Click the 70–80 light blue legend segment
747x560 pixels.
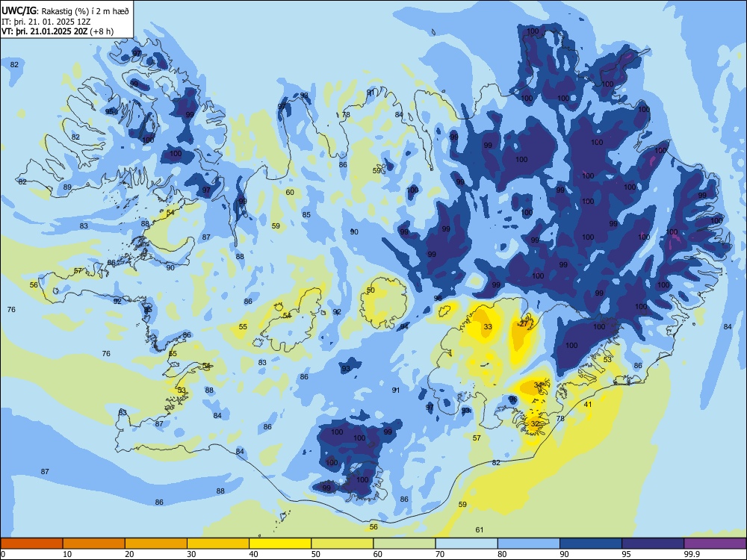click(x=466, y=544)
